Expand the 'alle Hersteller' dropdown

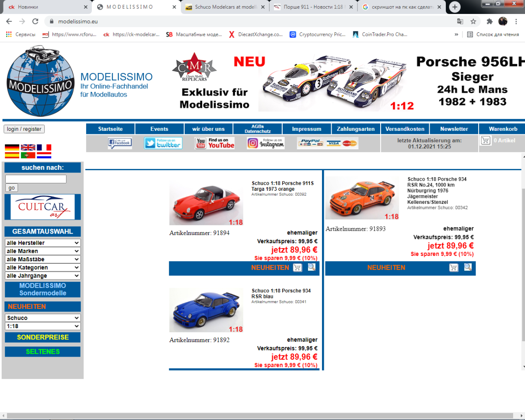43,243
